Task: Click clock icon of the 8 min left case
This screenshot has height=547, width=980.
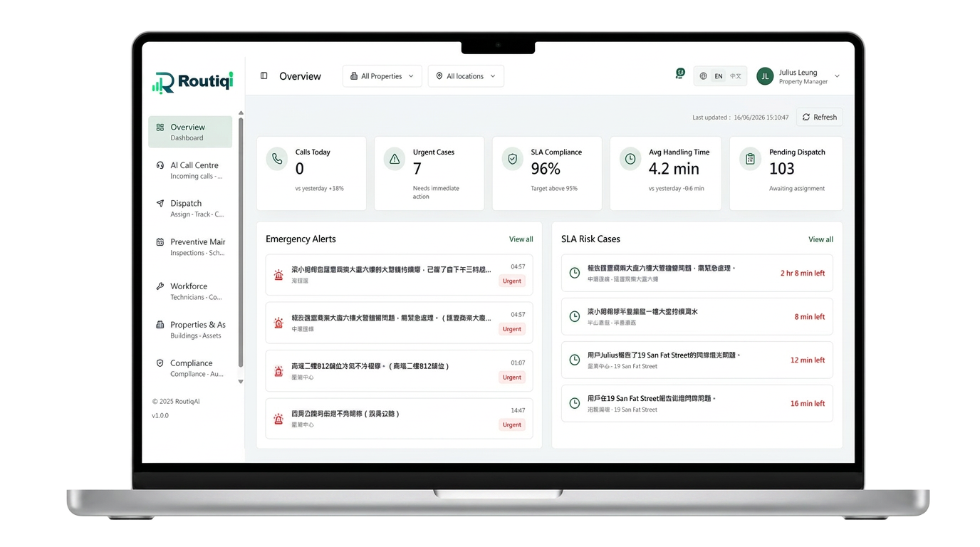Action: pyautogui.click(x=575, y=317)
